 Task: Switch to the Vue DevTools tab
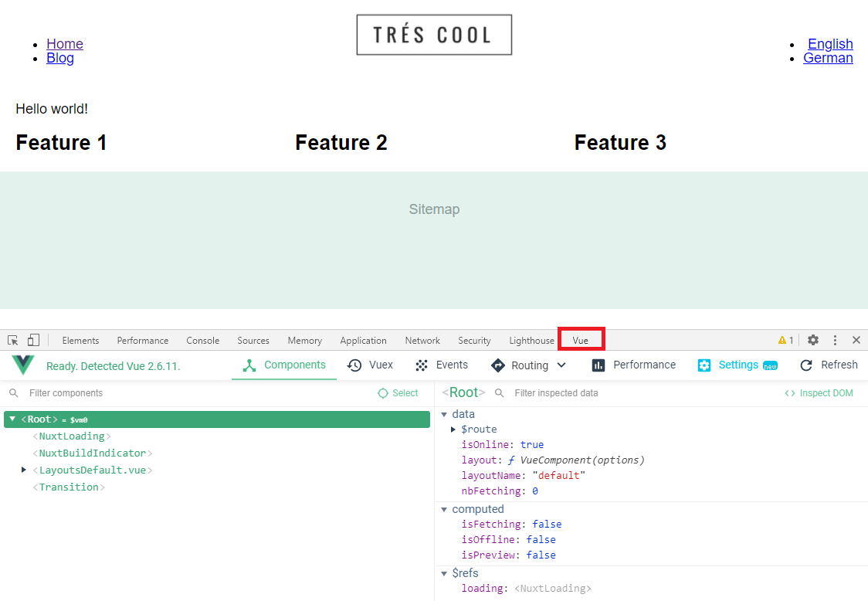pos(581,340)
